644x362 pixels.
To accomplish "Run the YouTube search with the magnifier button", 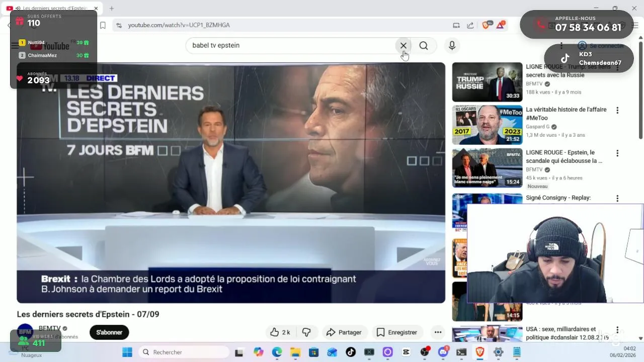I will coord(424,46).
